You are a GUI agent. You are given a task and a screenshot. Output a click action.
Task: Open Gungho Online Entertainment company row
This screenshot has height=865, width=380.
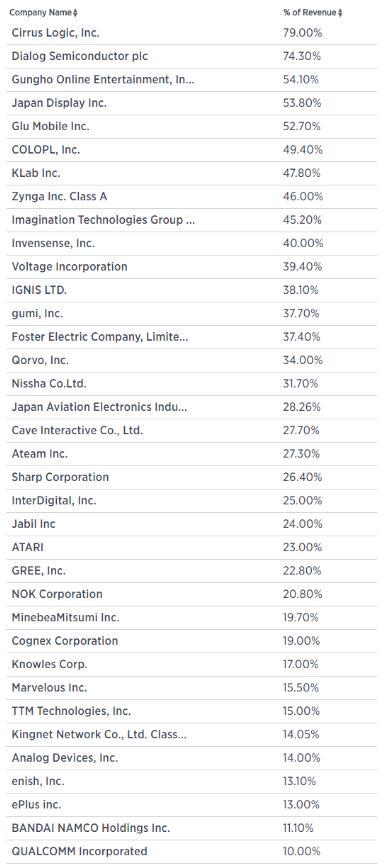tap(190, 79)
